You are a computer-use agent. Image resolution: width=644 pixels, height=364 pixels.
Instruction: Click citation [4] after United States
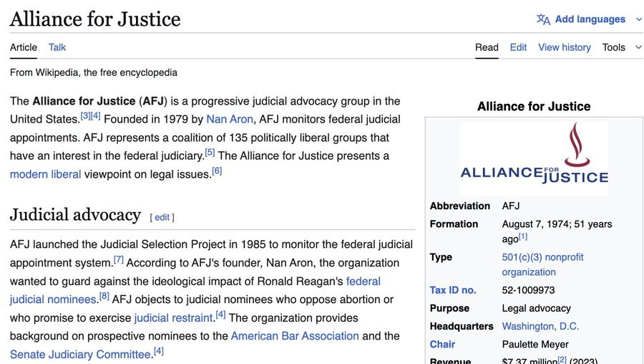[x=95, y=115]
